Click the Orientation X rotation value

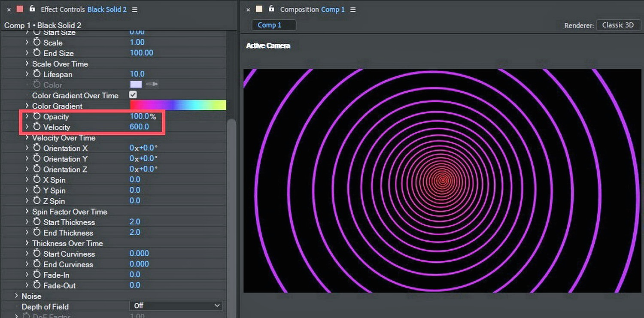[x=144, y=148]
